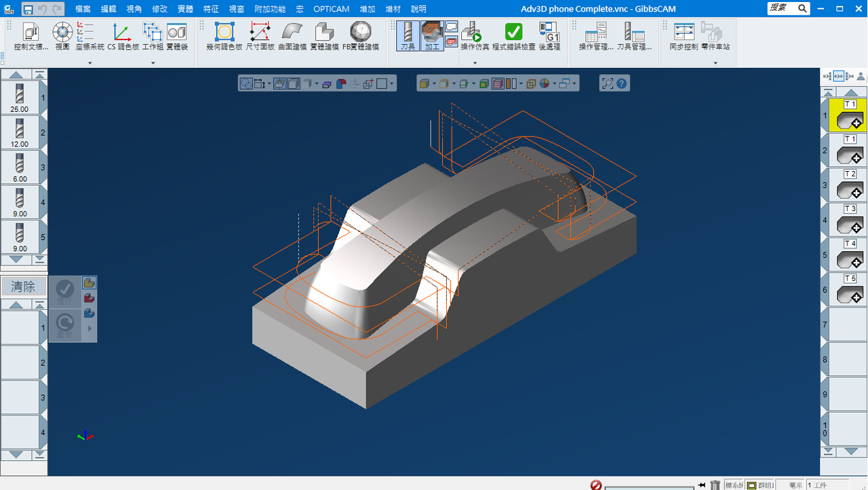The height and width of the screenshot is (490, 868).
Task: Toggle the first circle-selection button in view toolbar
Action: 246,83
